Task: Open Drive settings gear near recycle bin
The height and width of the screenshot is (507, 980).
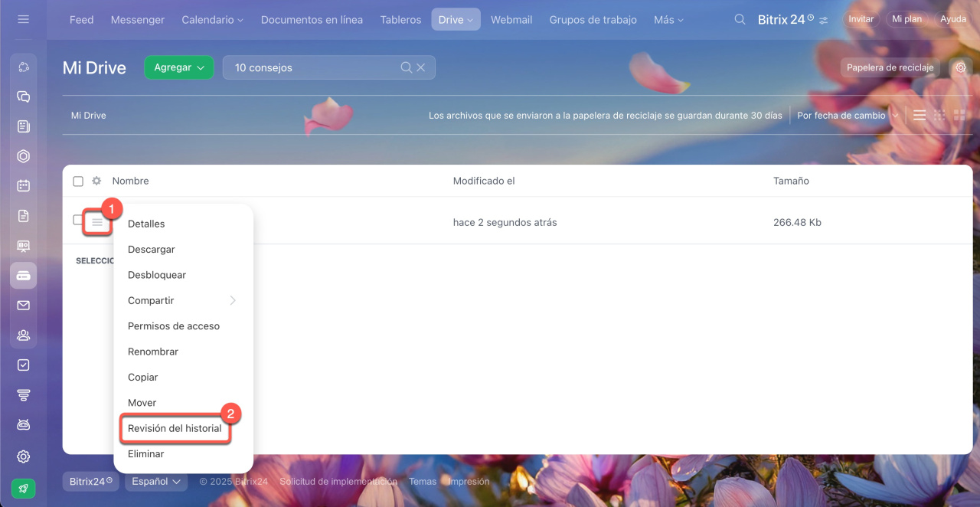Action: 961,67
